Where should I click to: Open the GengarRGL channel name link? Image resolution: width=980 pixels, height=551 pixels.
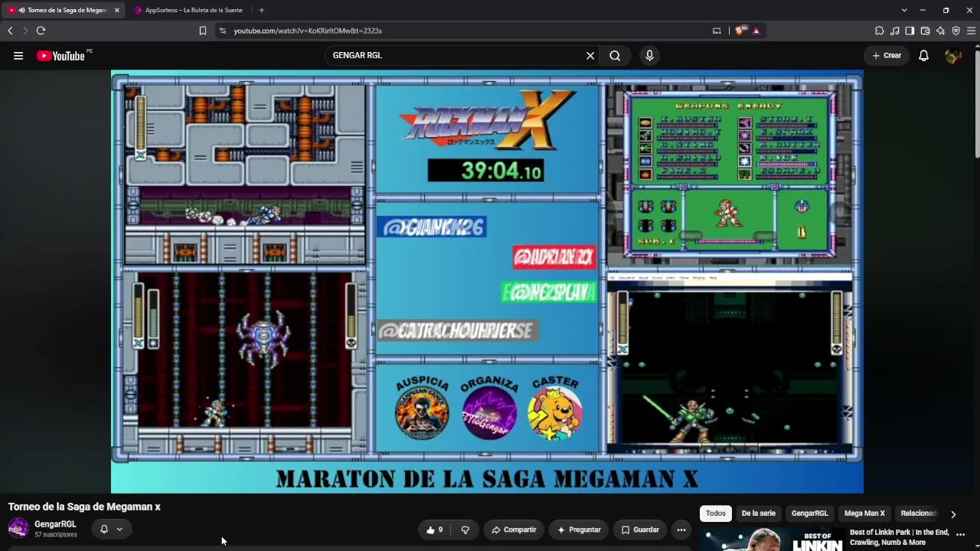tap(55, 524)
